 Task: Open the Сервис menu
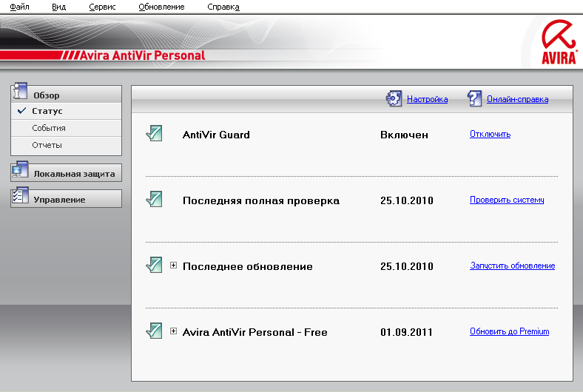pyautogui.click(x=102, y=7)
